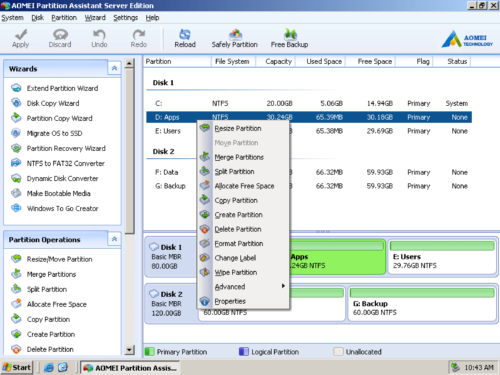Open Migrate OS to SSD wizard
Image resolution: width=500 pixels, height=375 pixels.
click(46, 133)
